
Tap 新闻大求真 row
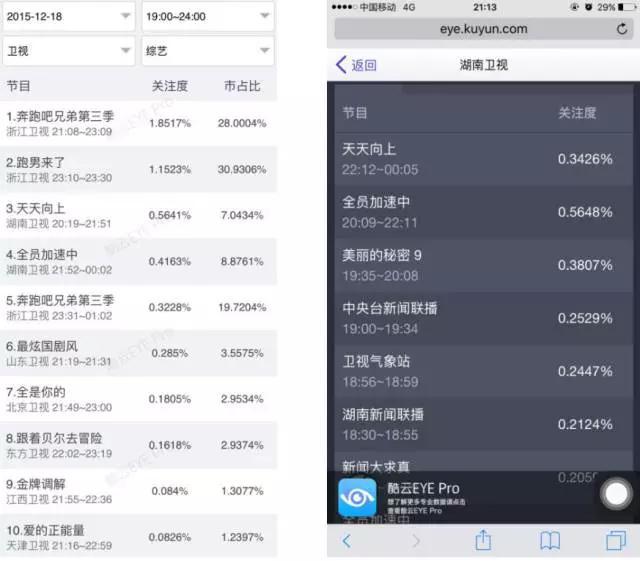[483, 461]
